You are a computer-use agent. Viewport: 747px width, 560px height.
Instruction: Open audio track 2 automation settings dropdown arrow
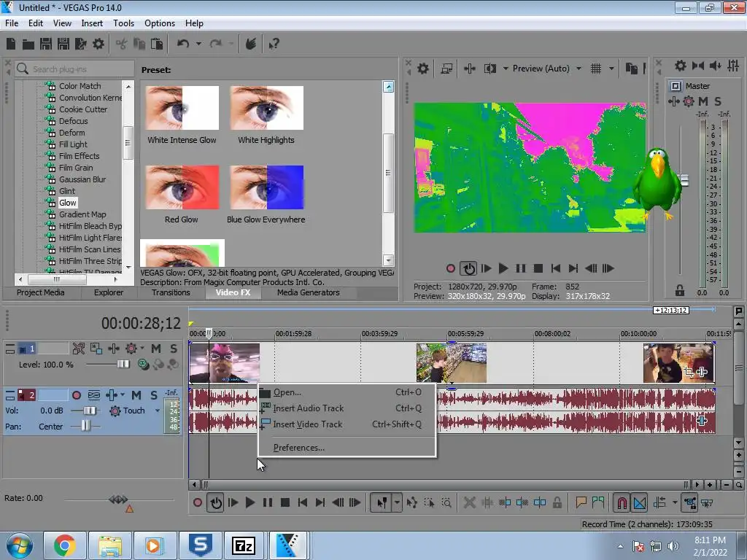point(123,394)
